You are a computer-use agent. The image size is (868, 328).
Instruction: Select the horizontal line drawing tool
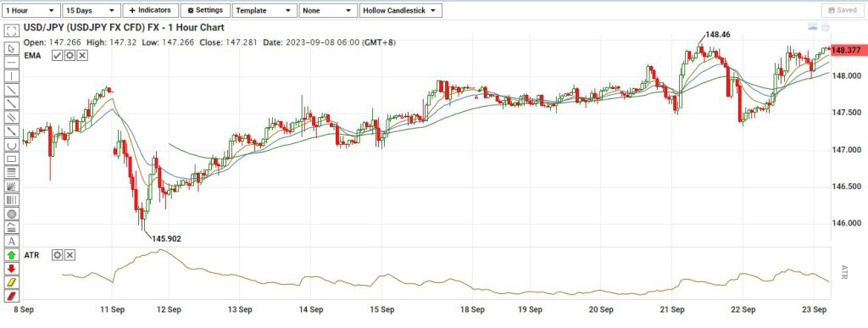click(x=12, y=63)
